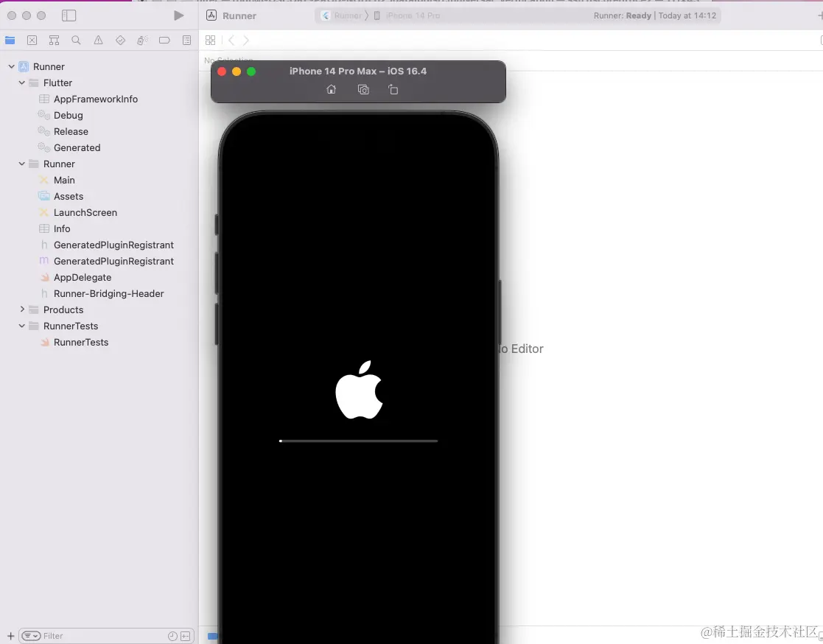This screenshot has width=823, height=644.
Task: Open the Find navigator magnifier
Action: tap(76, 41)
